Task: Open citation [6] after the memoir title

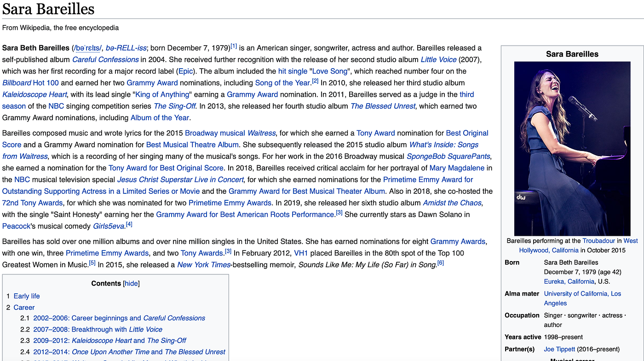Action: [441, 262]
